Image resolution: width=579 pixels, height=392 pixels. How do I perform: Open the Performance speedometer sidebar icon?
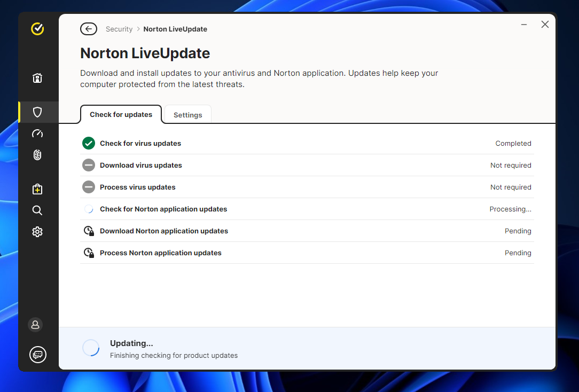click(37, 134)
